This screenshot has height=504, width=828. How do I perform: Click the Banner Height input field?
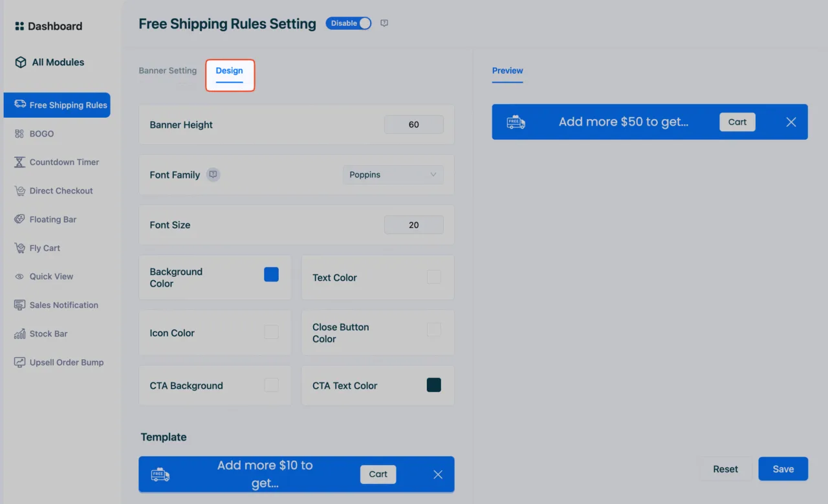414,125
